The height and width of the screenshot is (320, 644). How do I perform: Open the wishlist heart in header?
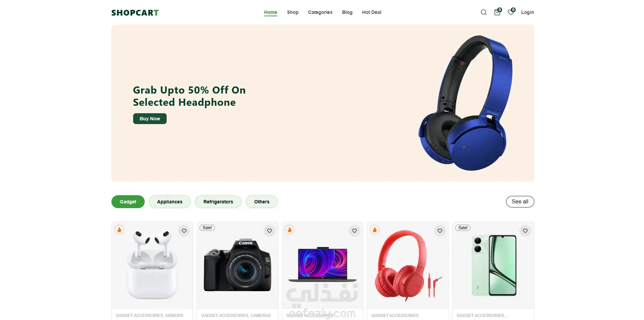coord(511,12)
